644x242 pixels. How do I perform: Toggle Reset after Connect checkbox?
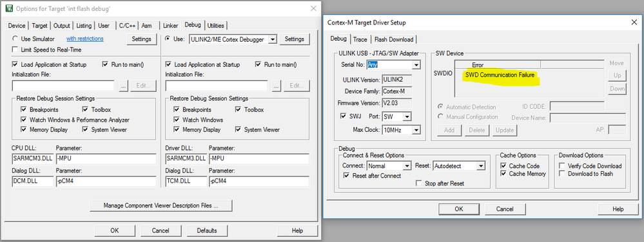(346, 176)
